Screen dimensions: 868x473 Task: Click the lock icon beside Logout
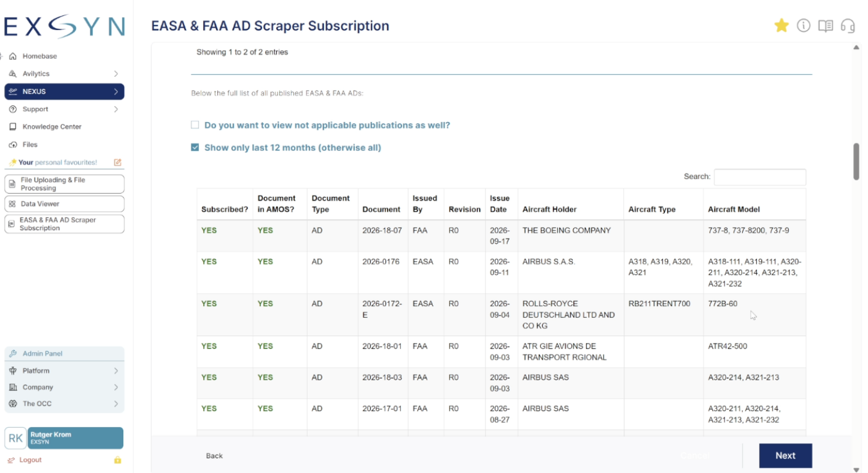118,460
